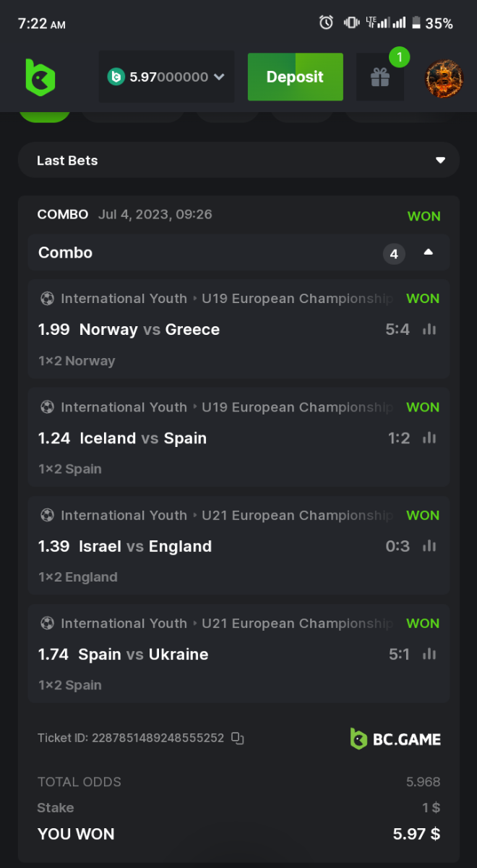View stats for Spain vs Ukraine
This screenshot has height=868, width=477.
coord(429,655)
